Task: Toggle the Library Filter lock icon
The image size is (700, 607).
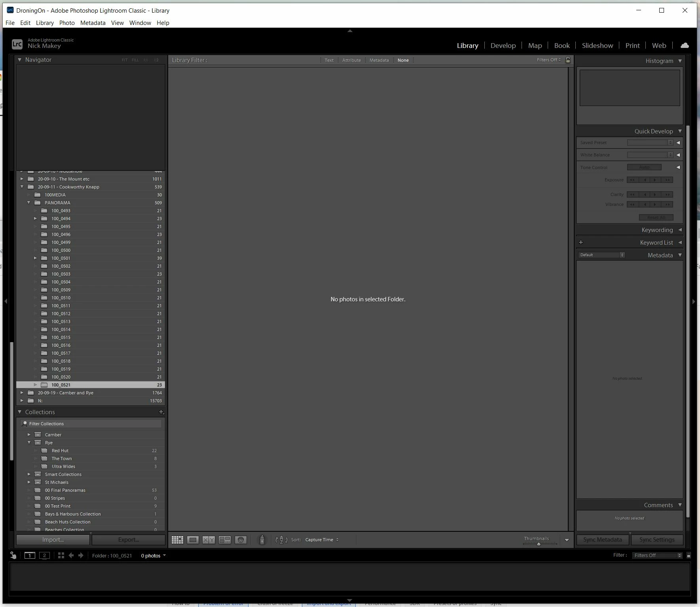Action: point(568,60)
